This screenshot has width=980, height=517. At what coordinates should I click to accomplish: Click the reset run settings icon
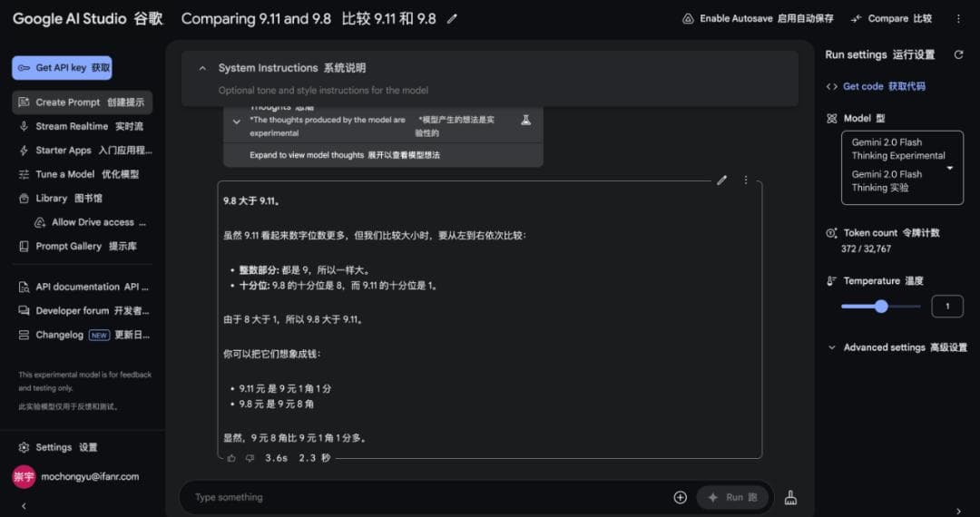(x=958, y=55)
